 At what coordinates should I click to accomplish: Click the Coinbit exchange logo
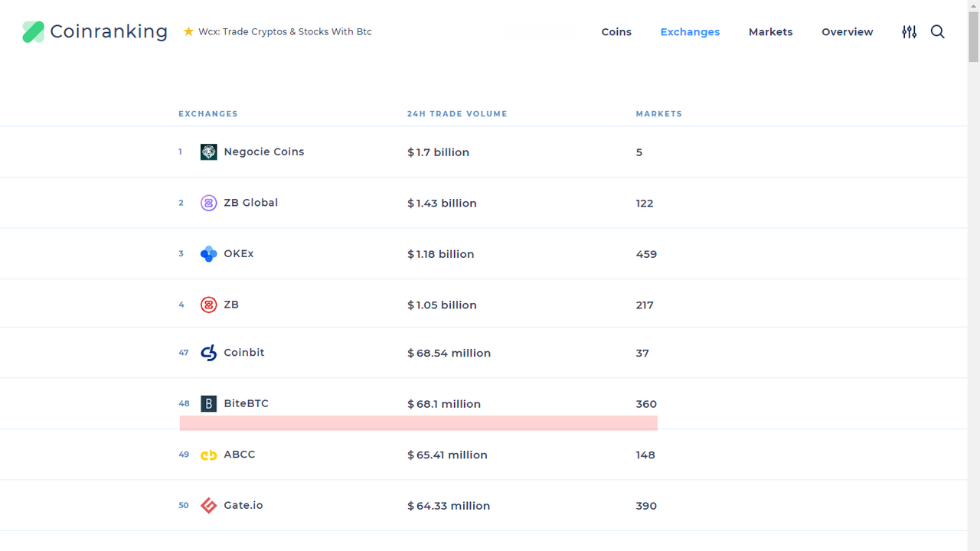(208, 353)
